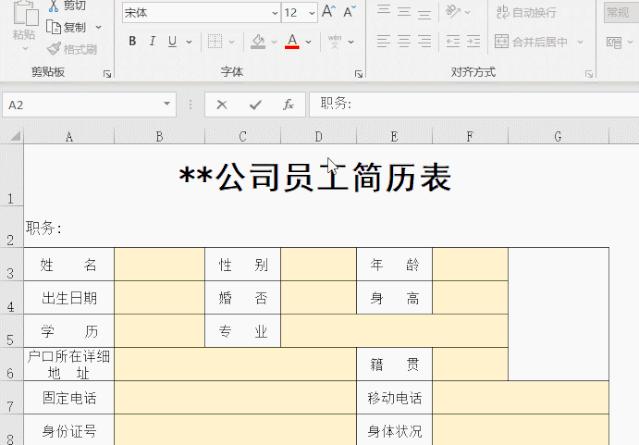Click the Decrease Font Size icon

(x=350, y=11)
